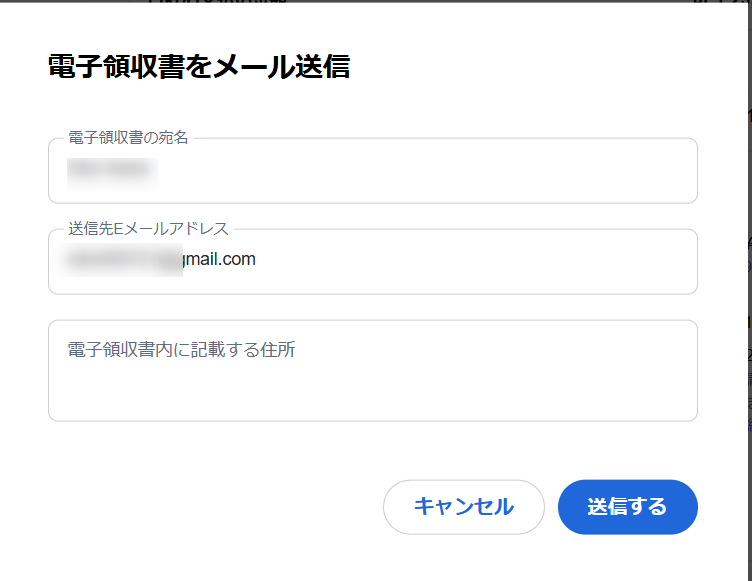Screen dimensions: 752x581
Task: Click the 電子領収書の宛名 field label
Action: click(128, 138)
